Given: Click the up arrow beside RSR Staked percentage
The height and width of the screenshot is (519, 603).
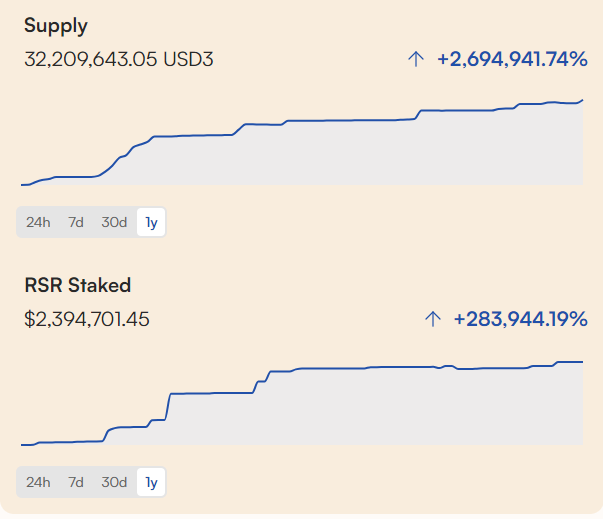Looking at the screenshot, I should [433, 319].
